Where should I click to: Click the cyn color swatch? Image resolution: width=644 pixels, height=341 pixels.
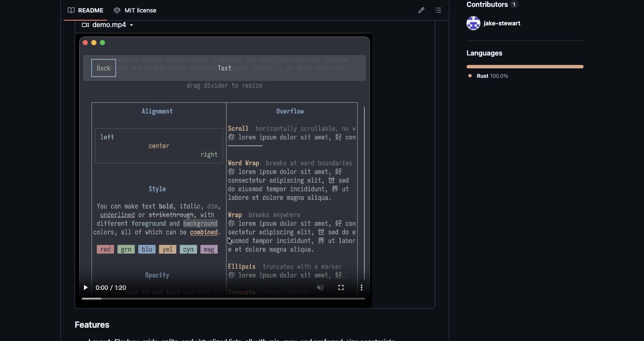tap(188, 249)
